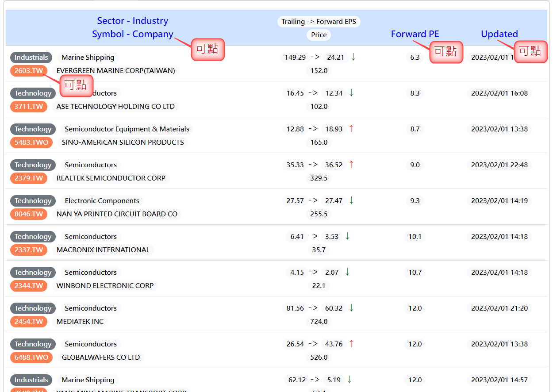This screenshot has width=553, height=392.
Task: Click the Price header pill
Action: [x=319, y=35]
